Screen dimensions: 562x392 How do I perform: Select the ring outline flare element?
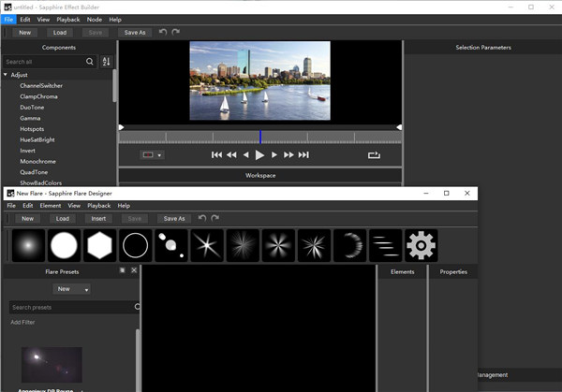pos(135,246)
